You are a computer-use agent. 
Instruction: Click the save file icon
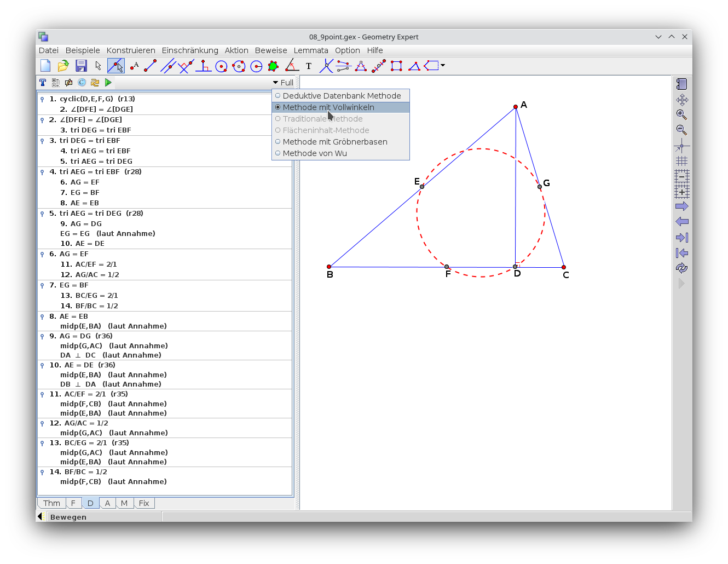tap(81, 66)
